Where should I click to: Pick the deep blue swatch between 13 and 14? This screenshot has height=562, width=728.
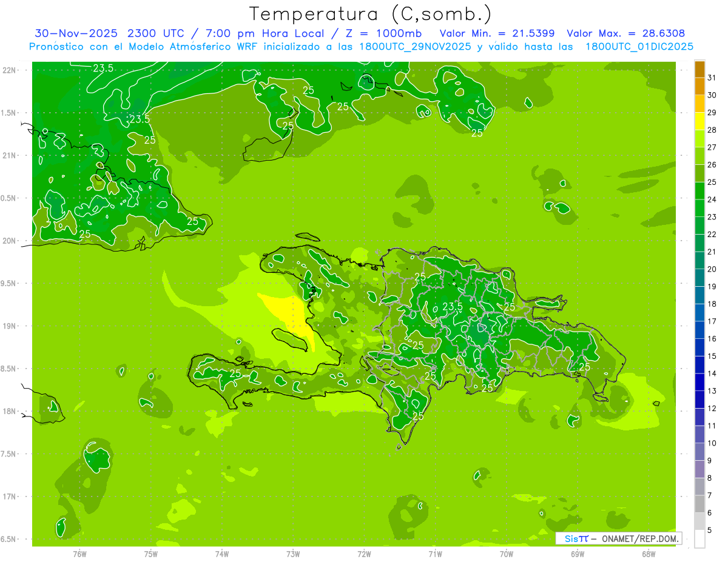pyautogui.click(x=699, y=383)
